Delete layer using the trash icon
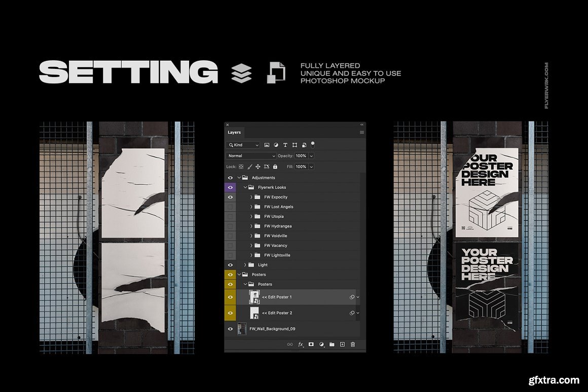 (x=353, y=344)
